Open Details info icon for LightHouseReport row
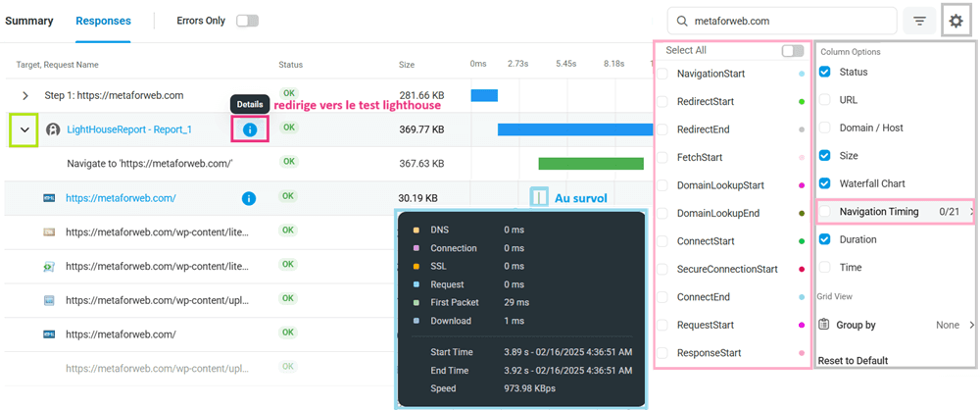 249,129
